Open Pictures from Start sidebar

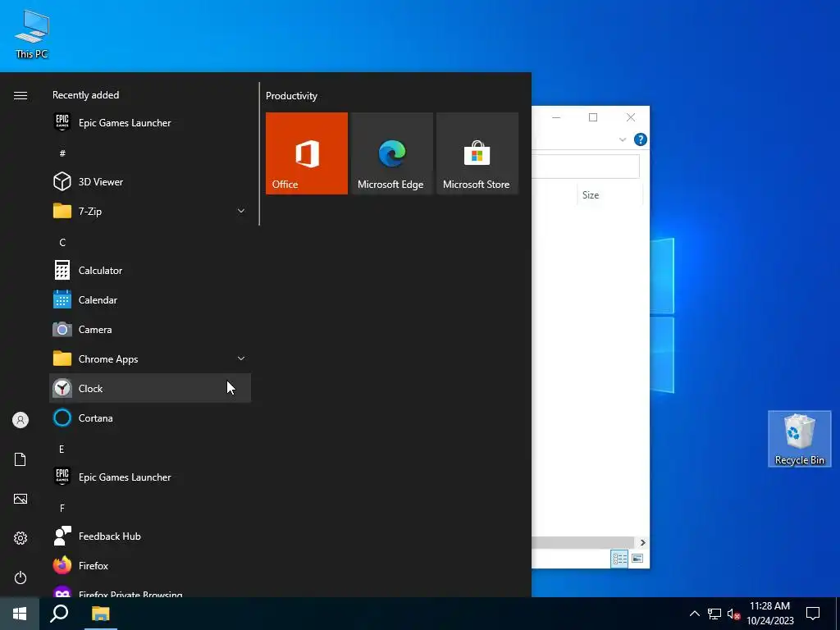point(21,499)
